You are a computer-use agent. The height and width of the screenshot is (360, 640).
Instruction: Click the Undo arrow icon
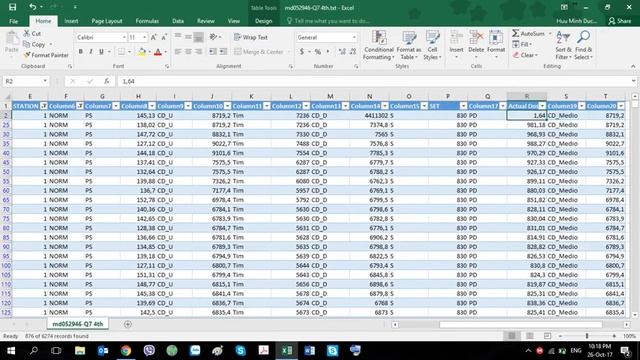[x=33, y=7]
